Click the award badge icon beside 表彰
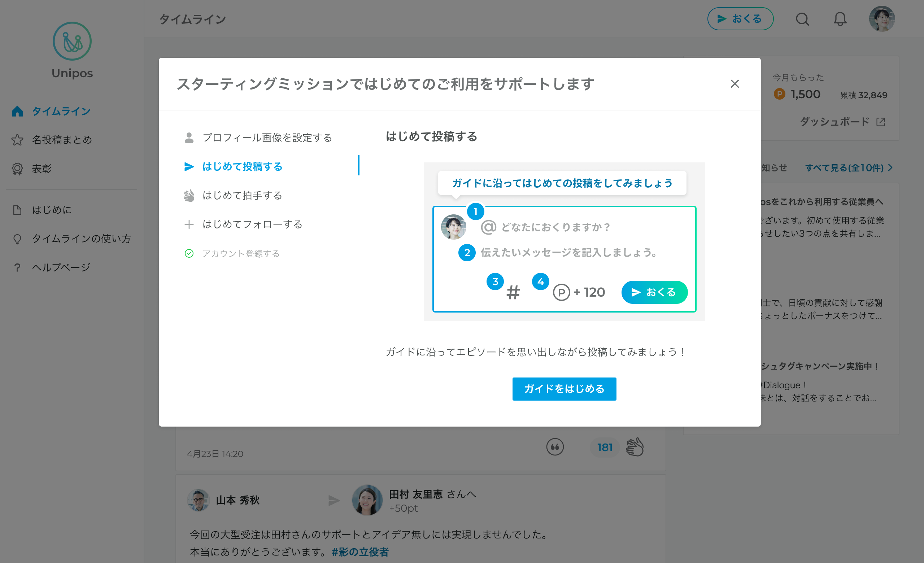 (x=17, y=169)
